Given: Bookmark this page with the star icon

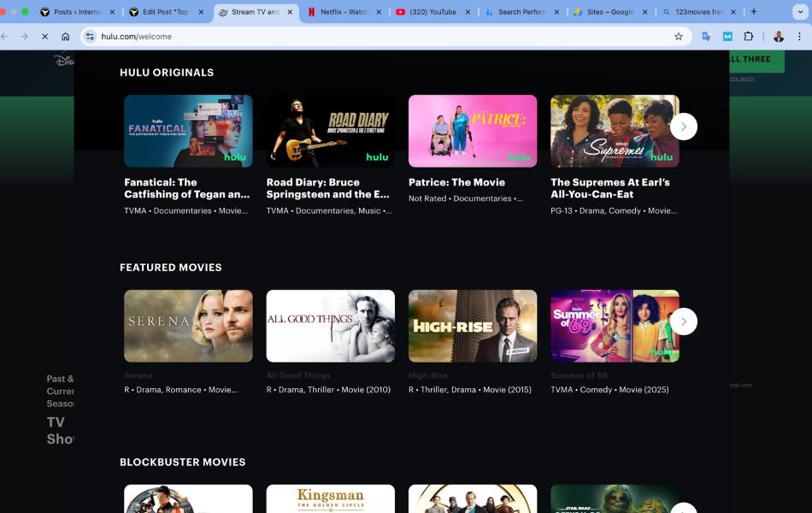Looking at the screenshot, I should point(679,36).
